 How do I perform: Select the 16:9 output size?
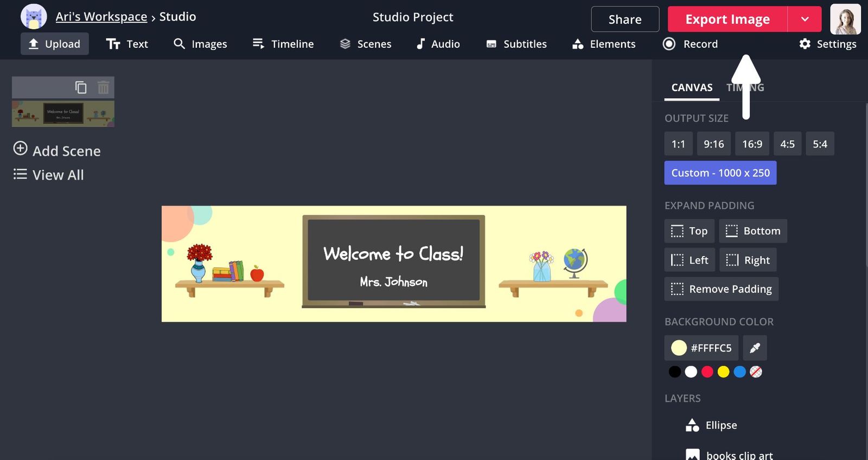click(752, 144)
